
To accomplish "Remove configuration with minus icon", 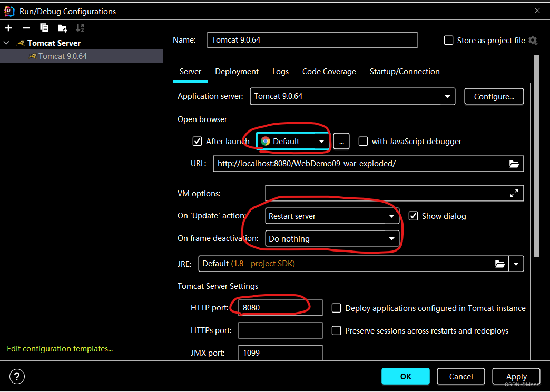I will (x=26, y=28).
